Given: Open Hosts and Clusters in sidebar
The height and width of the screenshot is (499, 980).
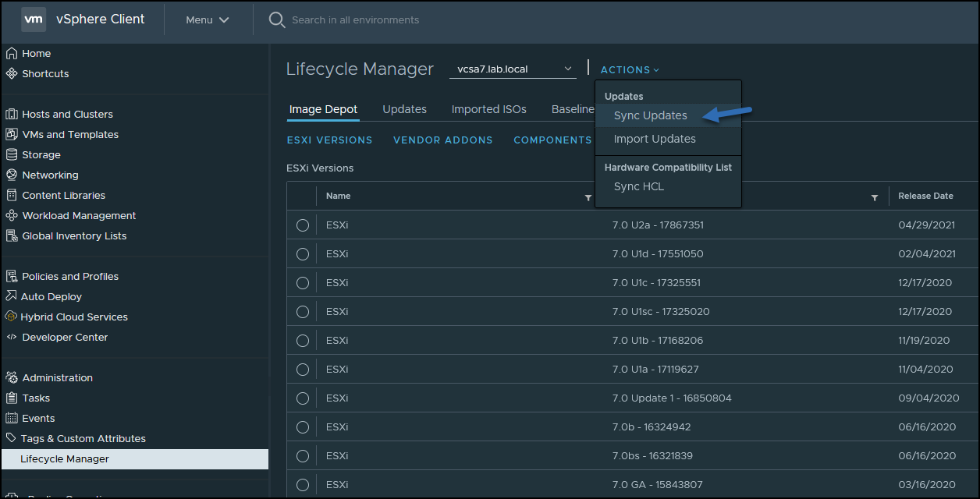Looking at the screenshot, I should pyautogui.click(x=67, y=114).
